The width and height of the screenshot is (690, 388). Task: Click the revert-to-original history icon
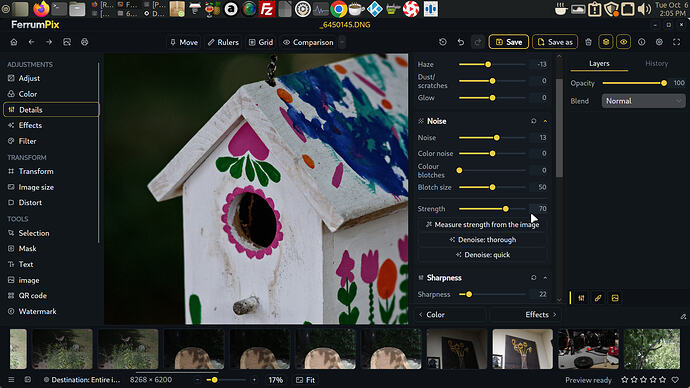pos(443,42)
